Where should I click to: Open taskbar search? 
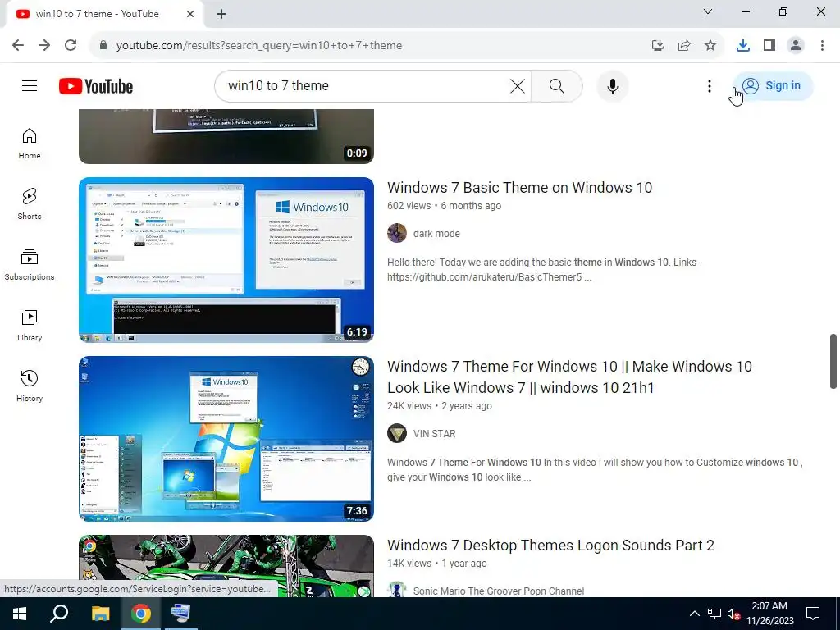point(59,614)
